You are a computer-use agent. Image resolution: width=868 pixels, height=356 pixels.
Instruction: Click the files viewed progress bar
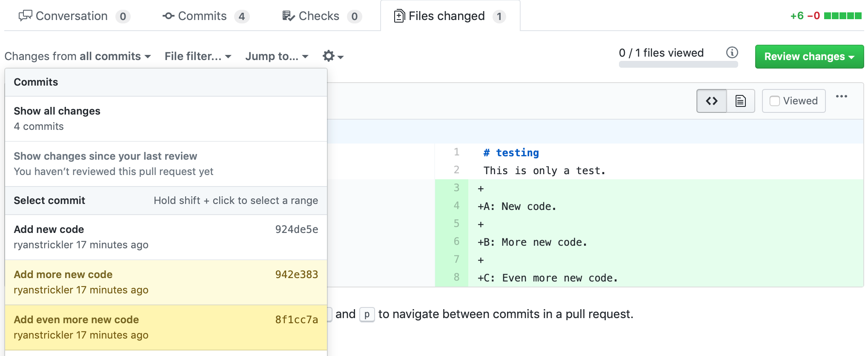[x=678, y=64]
